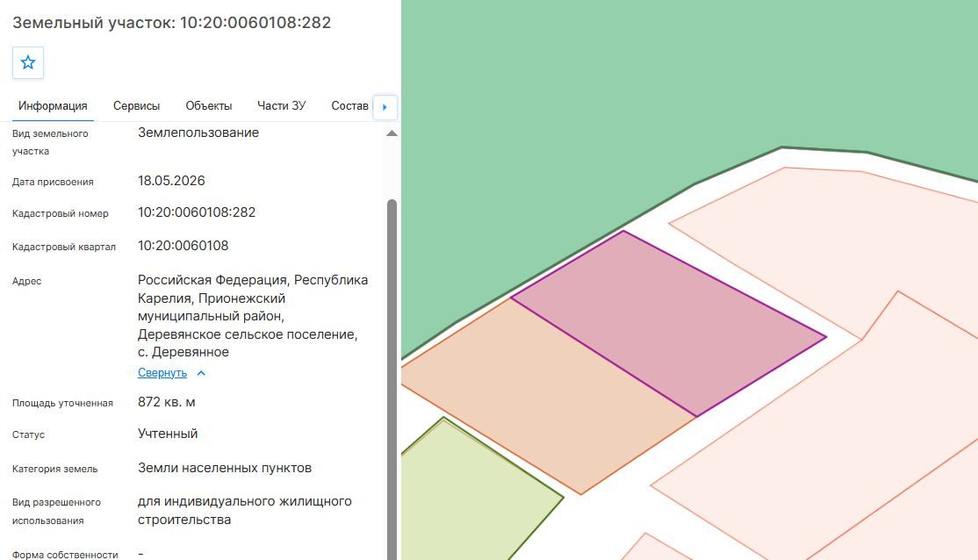
Task: Click the header Земельный участок: 10:20:0060108:282
Action: (171, 23)
